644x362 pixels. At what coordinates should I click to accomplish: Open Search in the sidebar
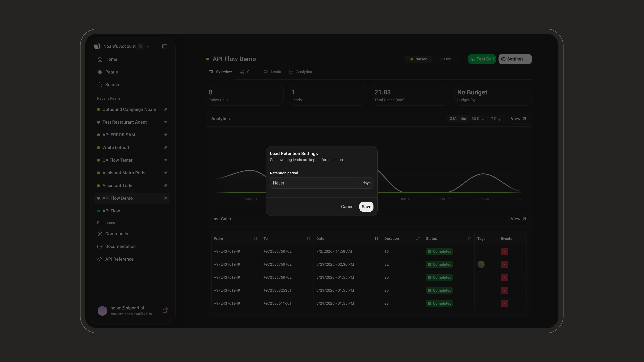[x=132, y=85]
